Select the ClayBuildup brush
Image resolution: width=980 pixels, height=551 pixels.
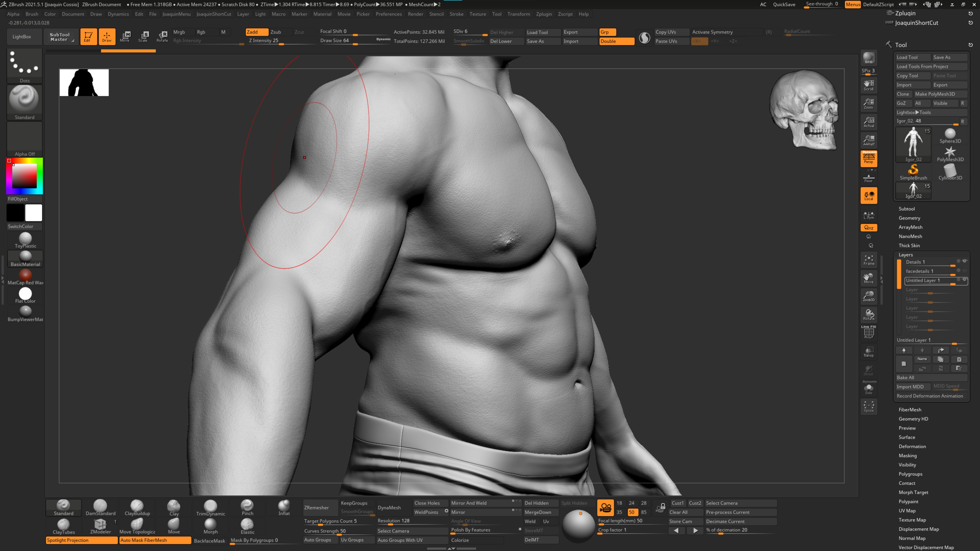pyautogui.click(x=137, y=508)
